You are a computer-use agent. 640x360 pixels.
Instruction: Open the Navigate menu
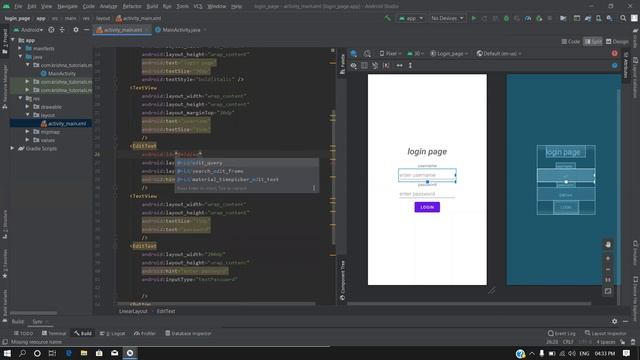coord(67,7)
